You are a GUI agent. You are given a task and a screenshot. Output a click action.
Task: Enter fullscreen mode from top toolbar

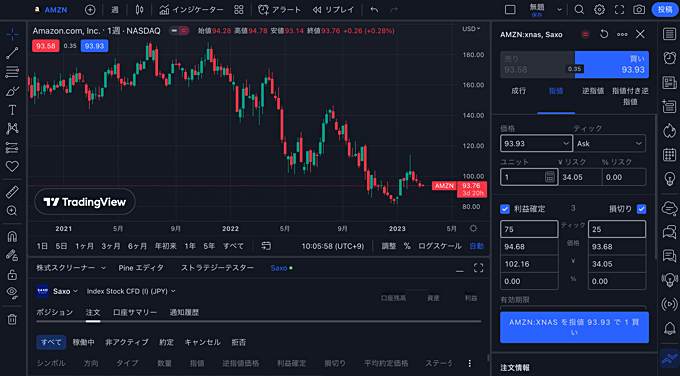619,10
